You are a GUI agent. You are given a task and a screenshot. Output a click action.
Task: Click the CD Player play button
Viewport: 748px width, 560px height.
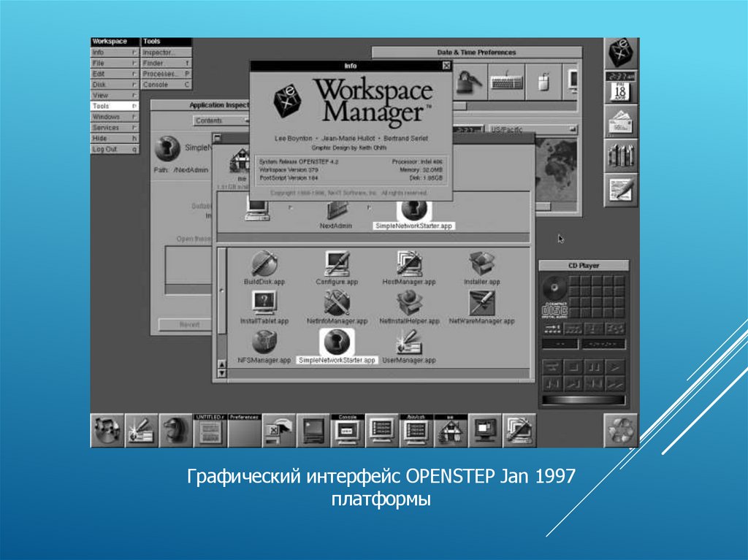click(615, 367)
